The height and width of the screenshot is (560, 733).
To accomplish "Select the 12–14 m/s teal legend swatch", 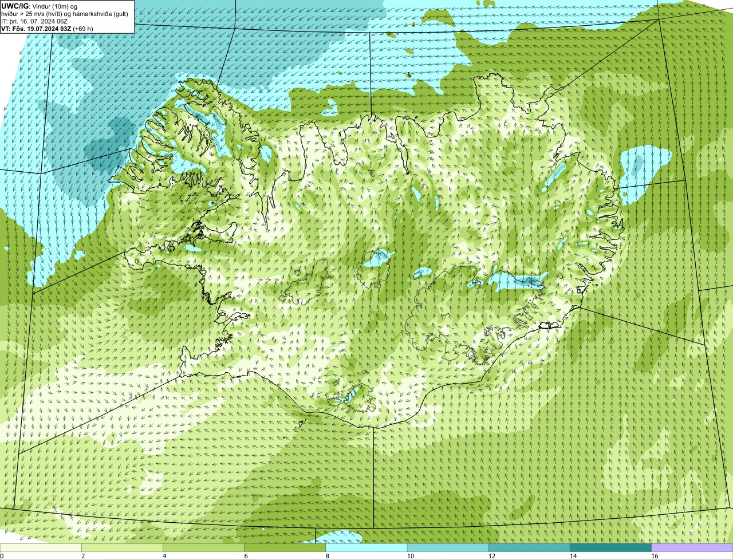I will (x=529, y=547).
